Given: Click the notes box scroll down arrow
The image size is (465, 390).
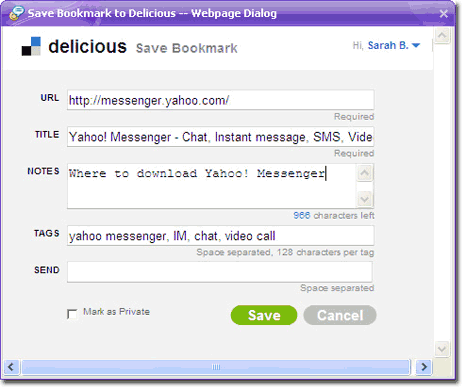Looking at the screenshot, I should pos(365,199).
